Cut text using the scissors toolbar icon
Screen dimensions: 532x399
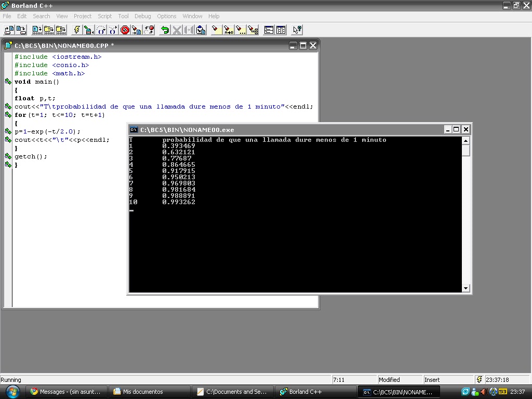177,30
